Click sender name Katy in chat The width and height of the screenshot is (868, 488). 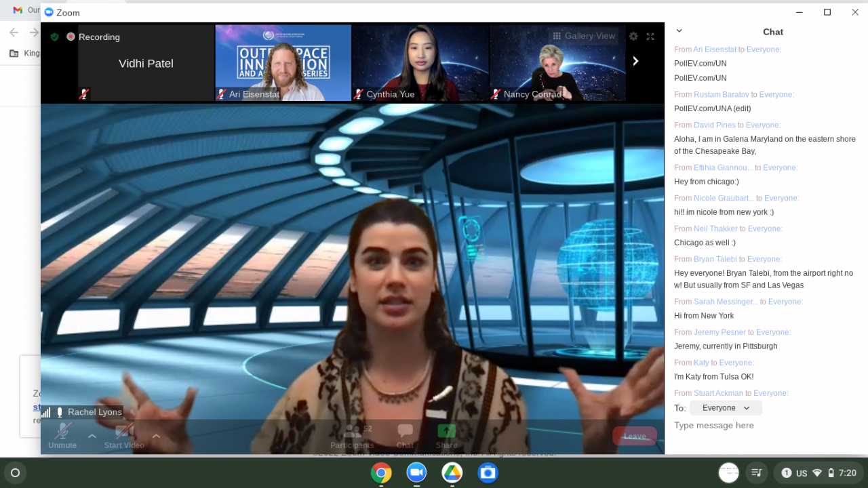click(x=701, y=363)
